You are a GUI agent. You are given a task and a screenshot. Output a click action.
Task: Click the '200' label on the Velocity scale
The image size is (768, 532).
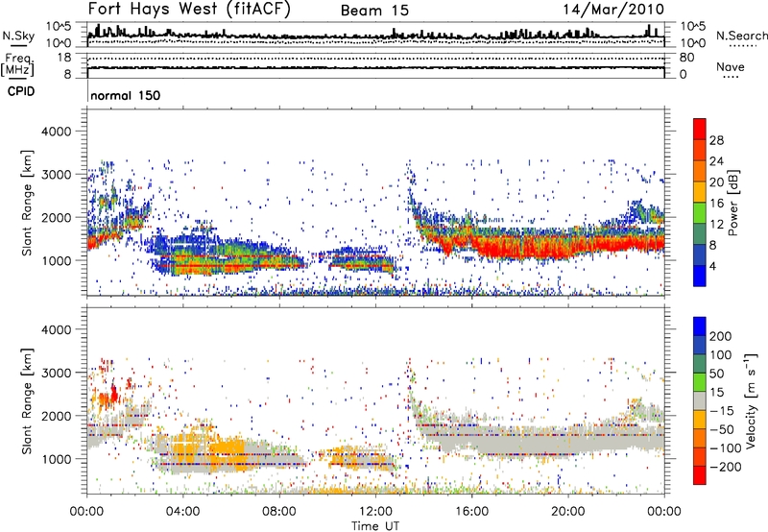coord(721,336)
